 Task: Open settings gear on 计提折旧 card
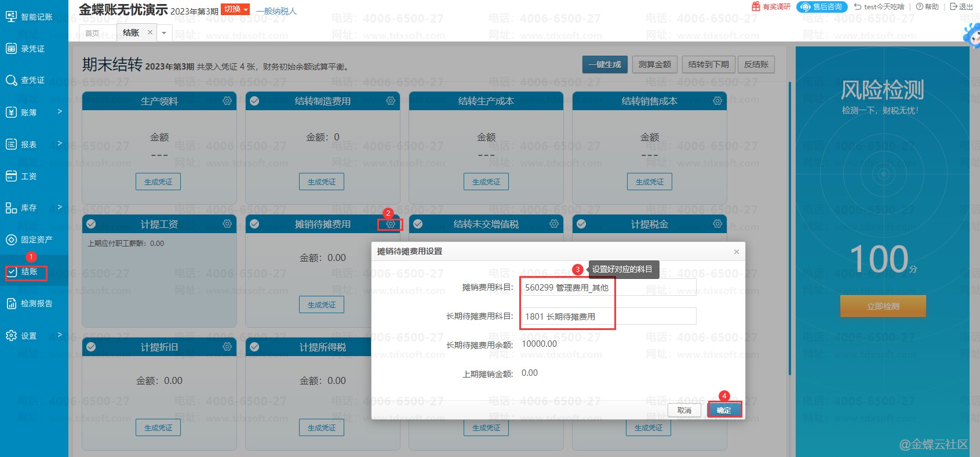click(227, 347)
